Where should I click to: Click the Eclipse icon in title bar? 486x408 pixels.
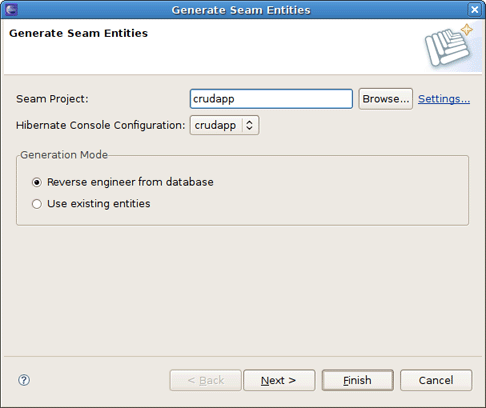click(x=11, y=10)
